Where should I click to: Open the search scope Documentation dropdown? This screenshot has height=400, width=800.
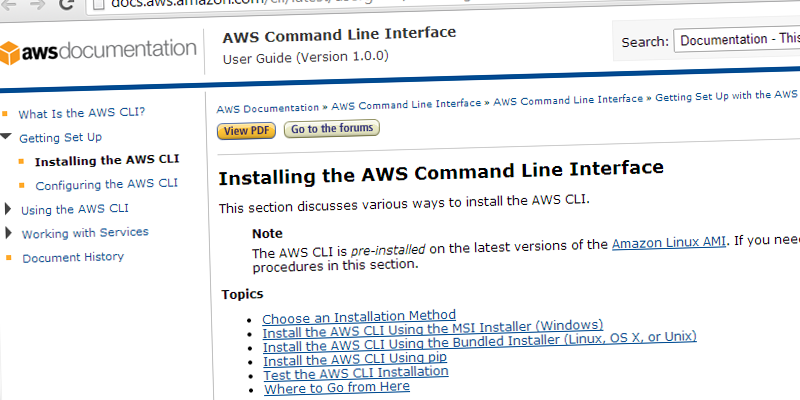coord(737,40)
